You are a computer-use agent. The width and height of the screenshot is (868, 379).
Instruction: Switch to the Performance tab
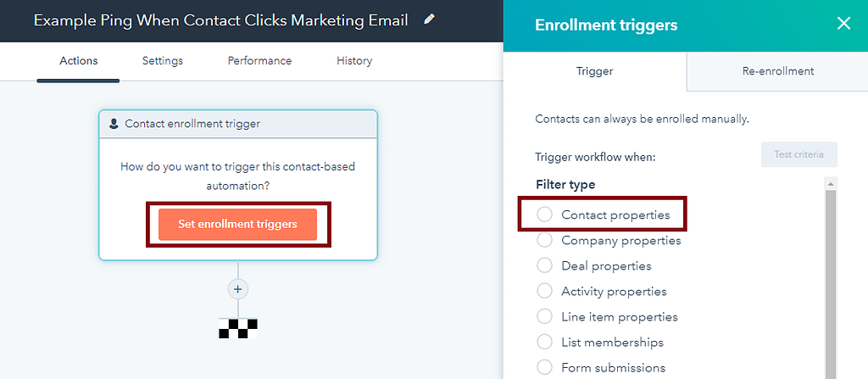(259, 61)
